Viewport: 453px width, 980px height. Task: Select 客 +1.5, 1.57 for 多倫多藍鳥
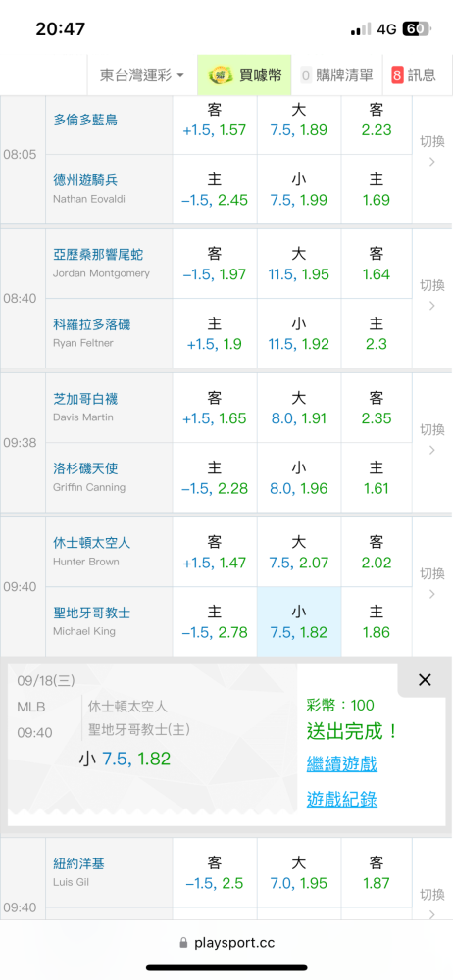[215, 120]
